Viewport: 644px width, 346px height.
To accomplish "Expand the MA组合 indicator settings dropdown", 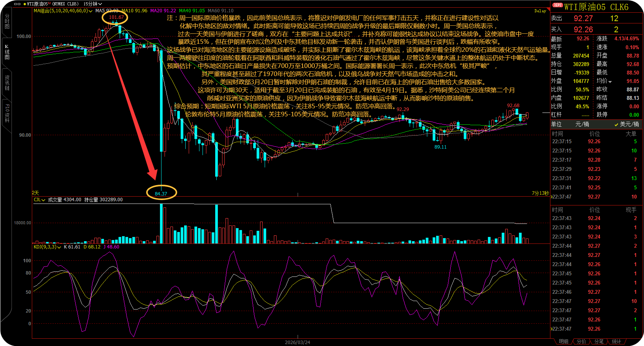I will coord(91,11).
